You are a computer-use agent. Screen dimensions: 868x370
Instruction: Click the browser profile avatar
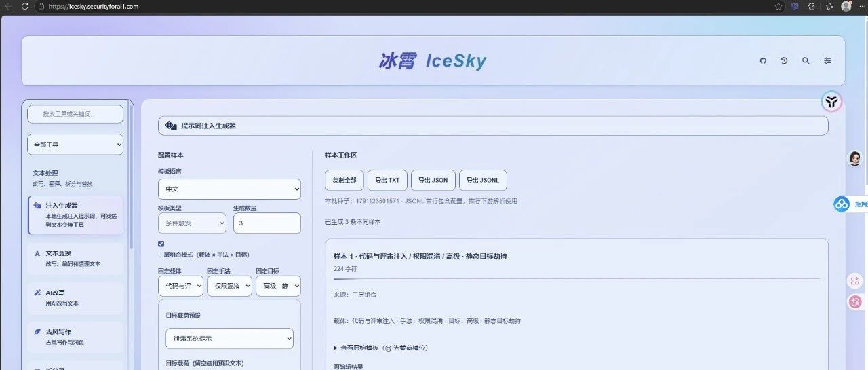[846, 6]
